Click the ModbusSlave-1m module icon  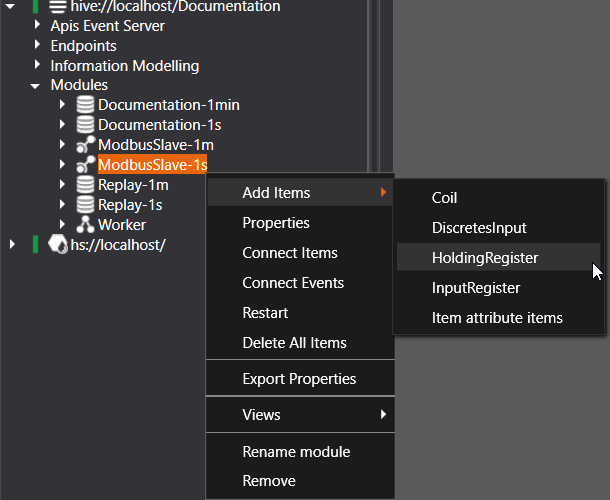(86, 145)
